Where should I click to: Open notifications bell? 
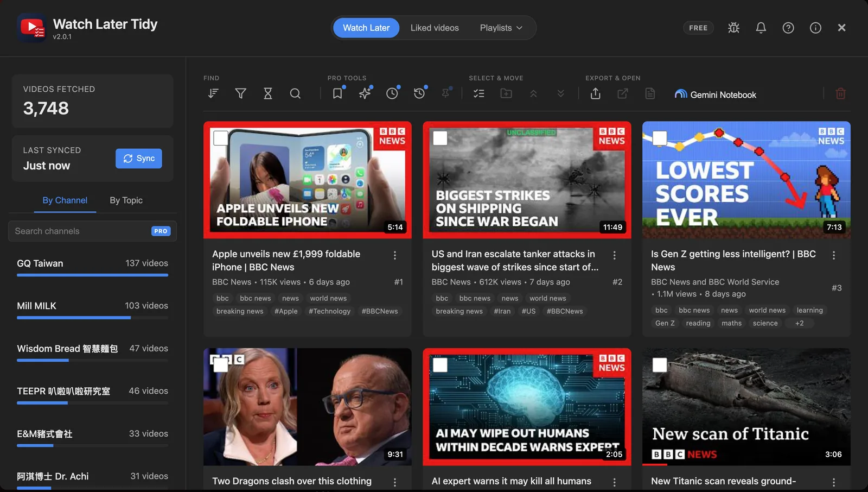pyautogui.click(x=761, y=28)
